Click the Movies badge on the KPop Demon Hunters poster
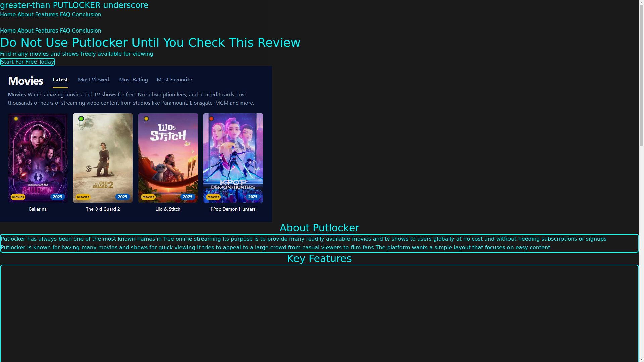This screenshot has height=362, width=644. point(213,197)
